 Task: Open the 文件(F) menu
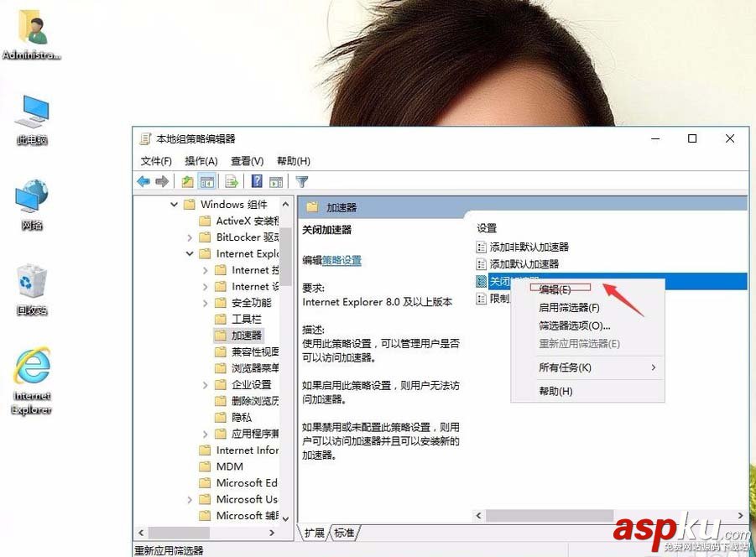[x=156, y=161]
